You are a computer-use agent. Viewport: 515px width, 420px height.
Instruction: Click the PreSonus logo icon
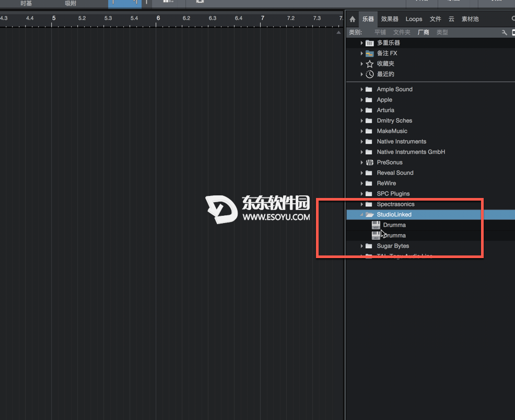point(369,162)
